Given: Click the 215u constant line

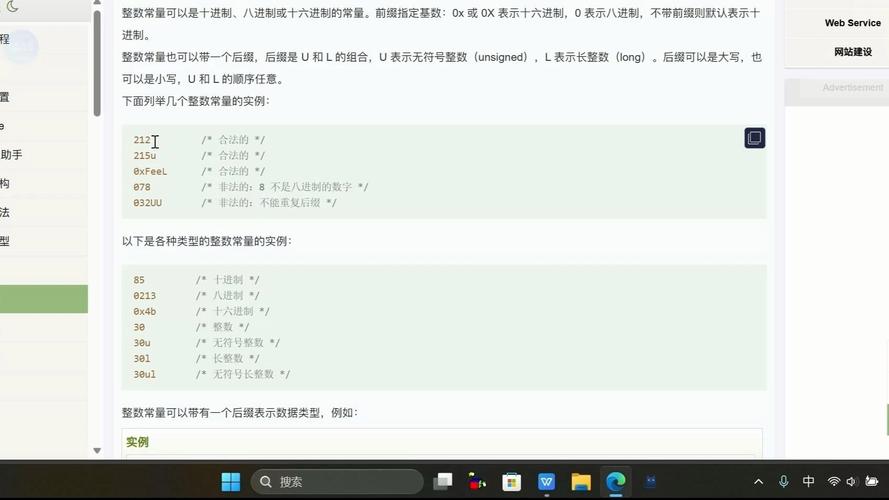Looking at the screenshot, I should (145, 155).
